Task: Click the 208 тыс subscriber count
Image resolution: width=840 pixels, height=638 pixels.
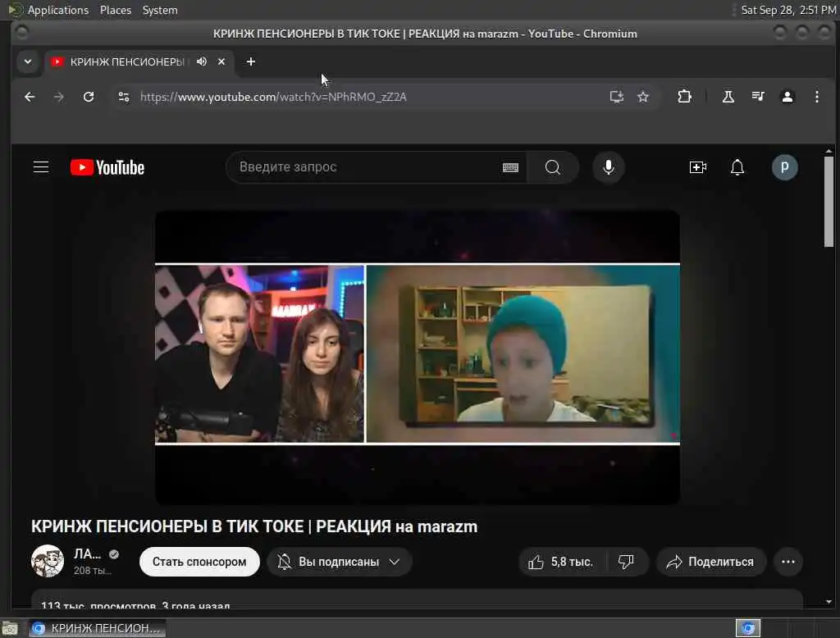Action: [93, 571]
